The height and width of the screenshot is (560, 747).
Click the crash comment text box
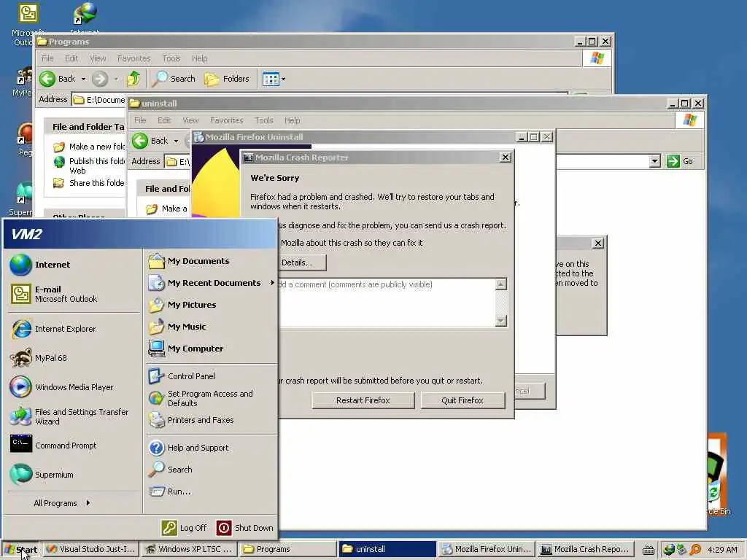[x=387, y=303]
